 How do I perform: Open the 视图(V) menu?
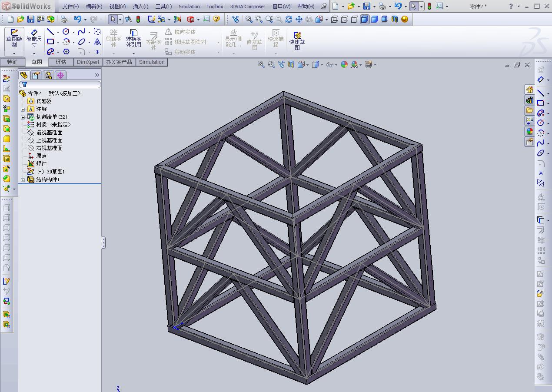click(117, 6)
